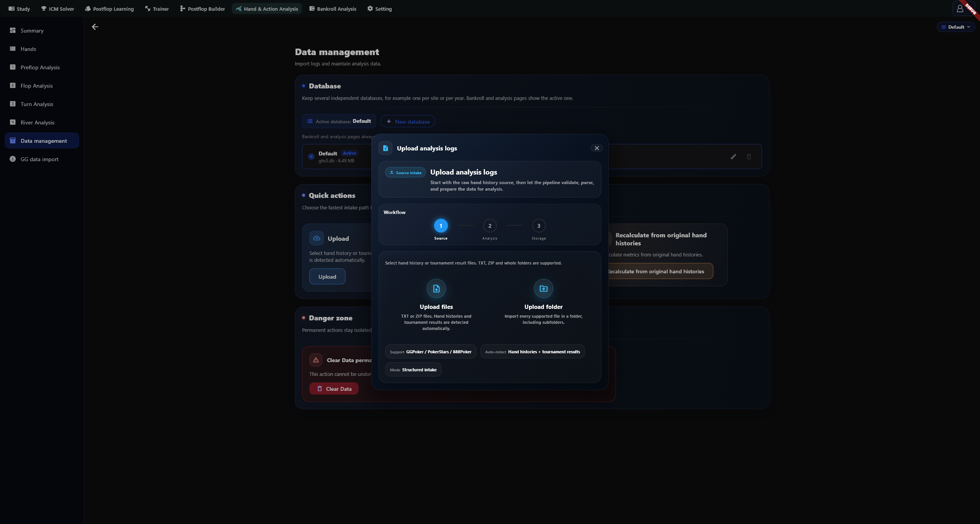The image size is (980, 524).
Task: Click the New database button
Action: point(408,122)
